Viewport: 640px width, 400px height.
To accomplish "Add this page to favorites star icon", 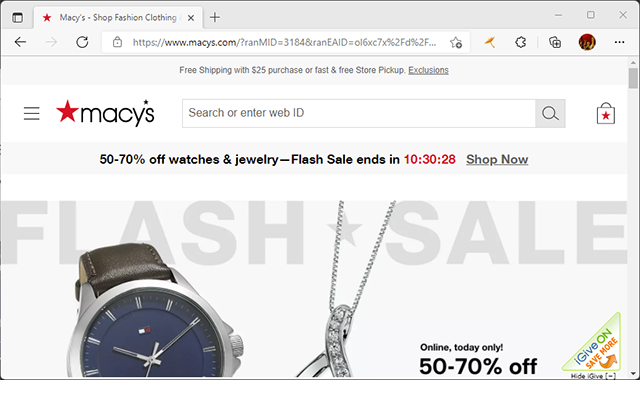I will click(456, 42).
